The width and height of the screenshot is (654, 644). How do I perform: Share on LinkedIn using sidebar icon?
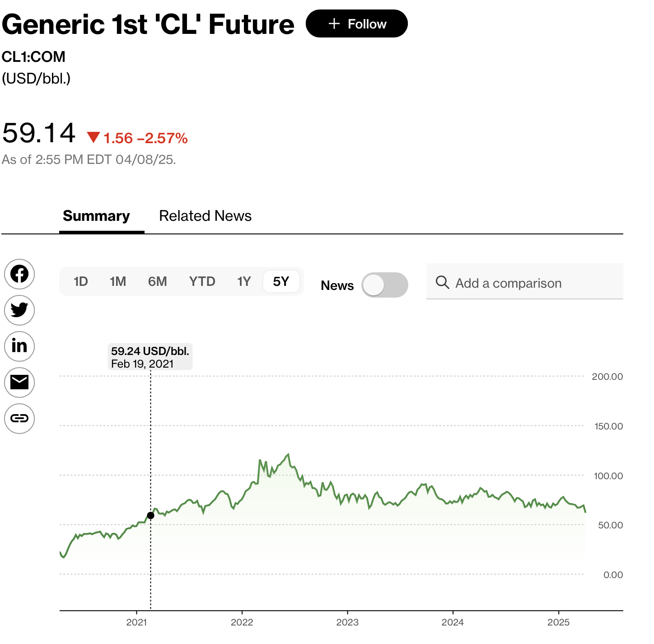point(19,346)
